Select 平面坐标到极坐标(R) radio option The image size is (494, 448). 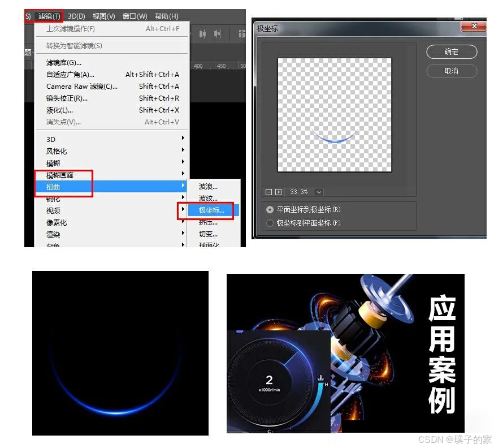tap(304, 209)
